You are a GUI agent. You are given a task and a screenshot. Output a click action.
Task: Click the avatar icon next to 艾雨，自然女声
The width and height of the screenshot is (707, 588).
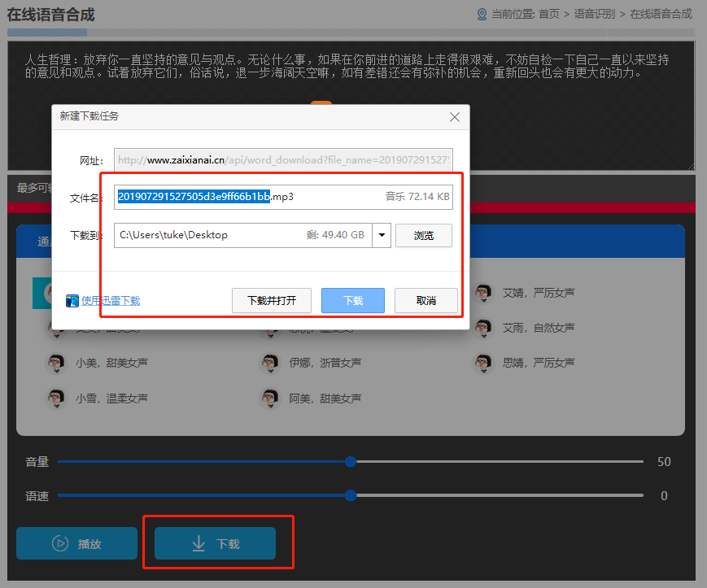click(x=483, y=328)
